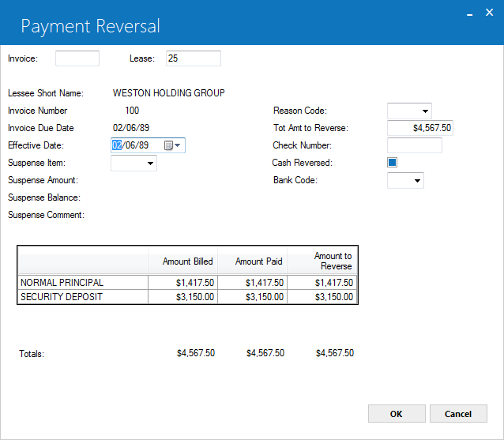Screen dimensions: 504x440
Task: Click the OK button
Action: click(x=397, y=414)
